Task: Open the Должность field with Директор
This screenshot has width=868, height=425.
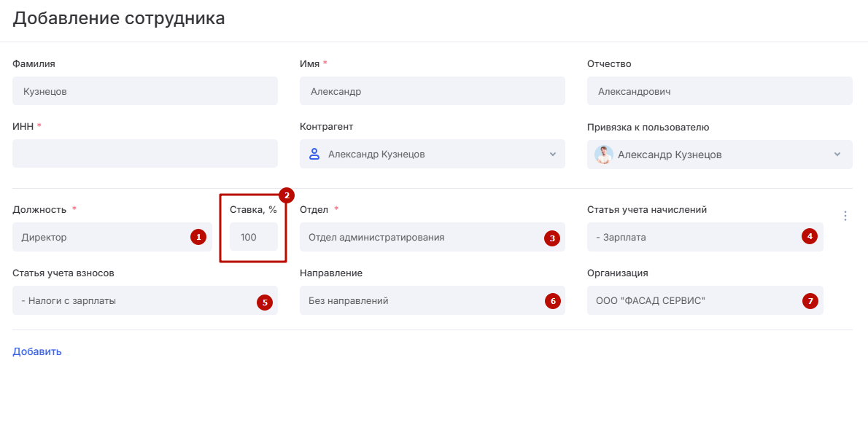Action: pyautogui.click(x=102, y=237)
